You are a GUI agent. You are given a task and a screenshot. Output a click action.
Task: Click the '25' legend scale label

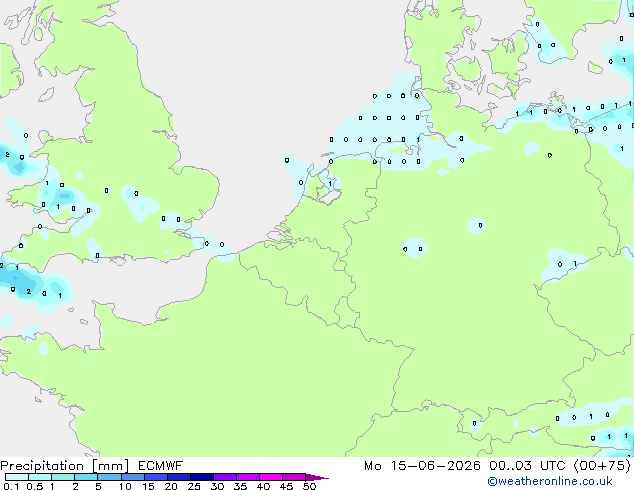(x=194, y=486)
